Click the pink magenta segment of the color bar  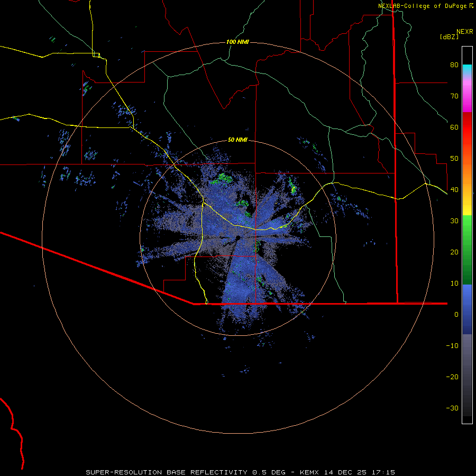click(467, 97)
